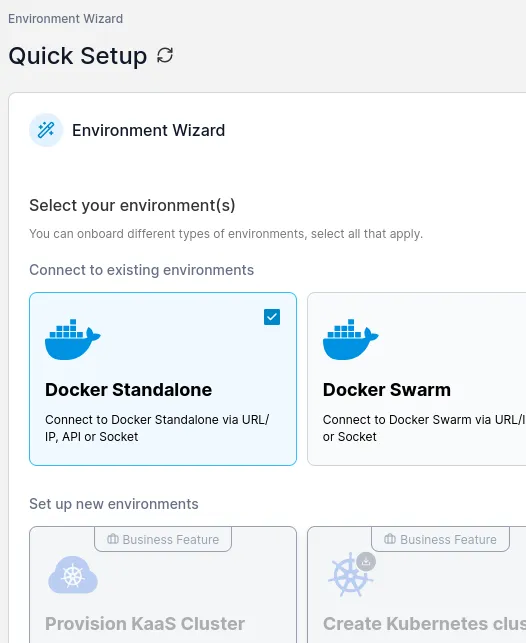Click the Docker Swarm whale logo
526x643 pixels.
click(x=351, y=340)
